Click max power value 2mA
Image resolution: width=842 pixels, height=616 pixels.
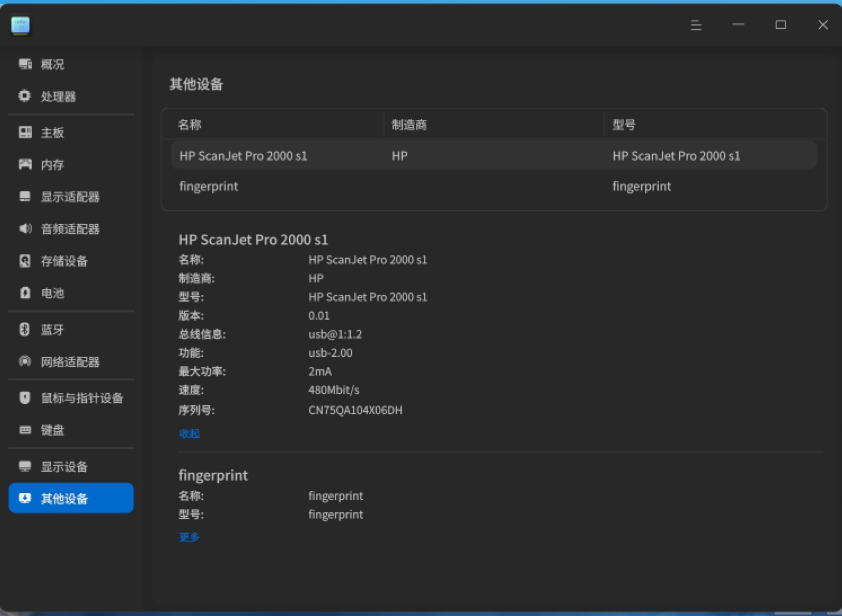pos(320,371)
